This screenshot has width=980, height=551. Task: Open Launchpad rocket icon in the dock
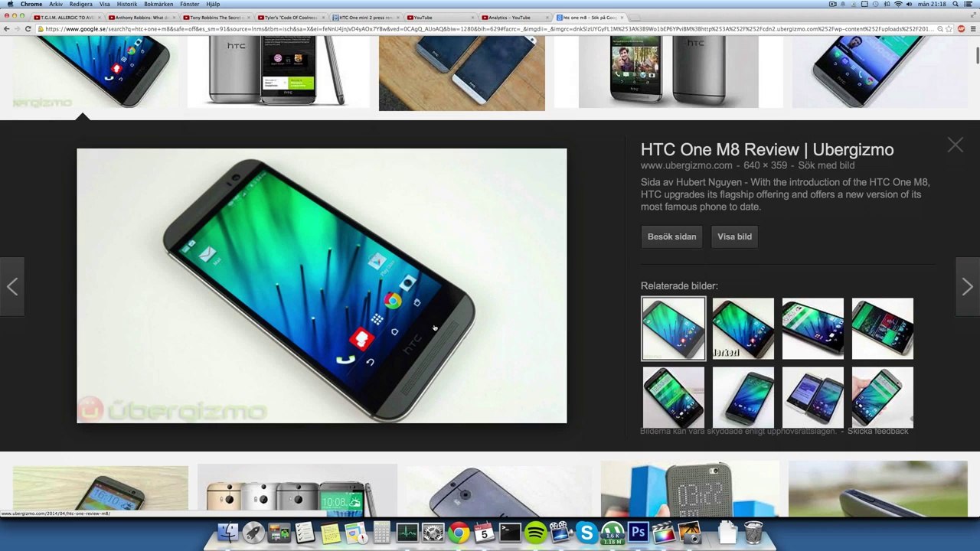point(253,532)
